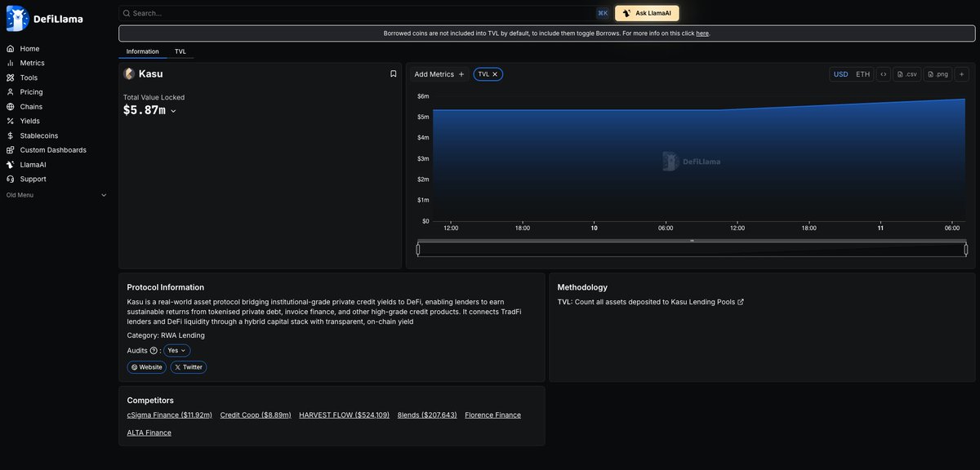This screenshot has height=470, width=980.
Task: Open competitor Credit Coop ($8.89m)
Action: tap(256, 415)
